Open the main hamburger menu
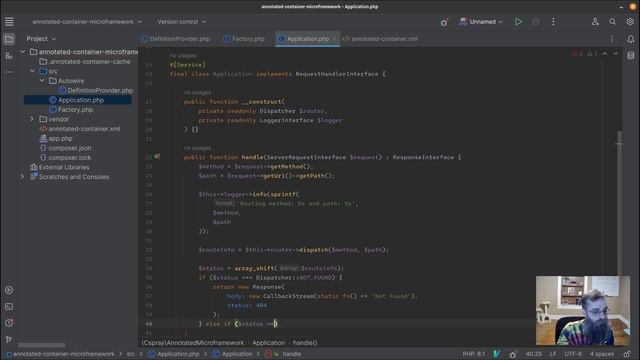640x360 pixels. click(x=9, y=22)
